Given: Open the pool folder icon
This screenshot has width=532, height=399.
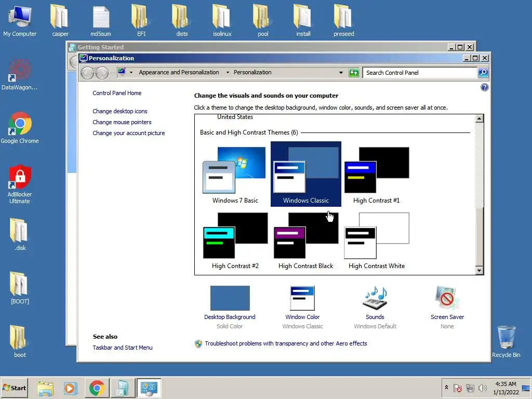Looking at the screenshot, I should (x=262, y=21).
